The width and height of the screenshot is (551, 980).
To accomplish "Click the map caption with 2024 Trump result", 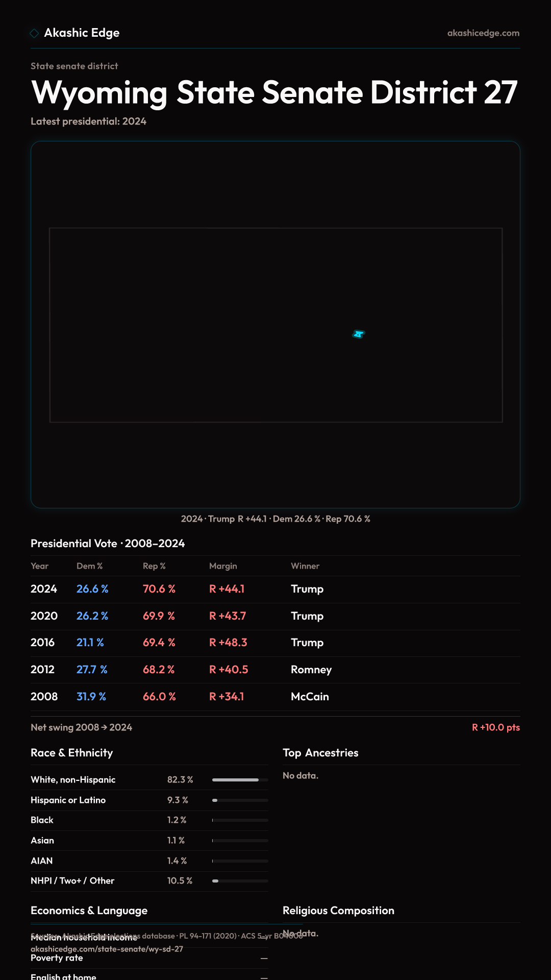I will pos(275,519).
